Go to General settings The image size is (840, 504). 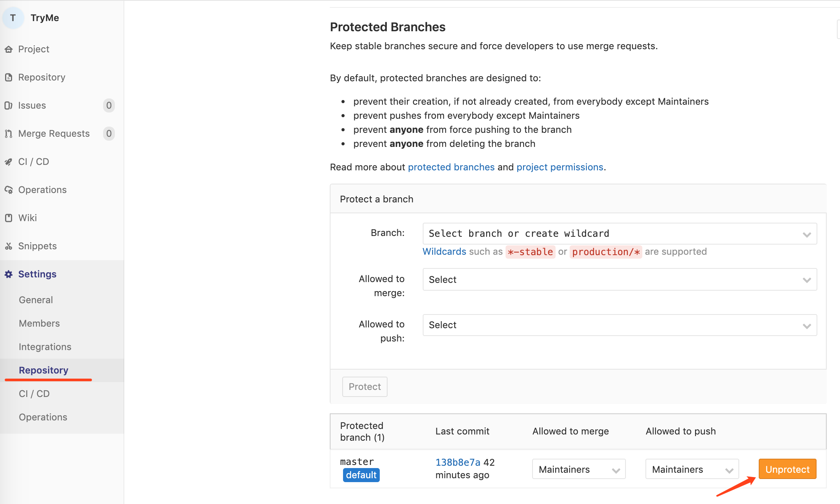click(x=36, y=300)
